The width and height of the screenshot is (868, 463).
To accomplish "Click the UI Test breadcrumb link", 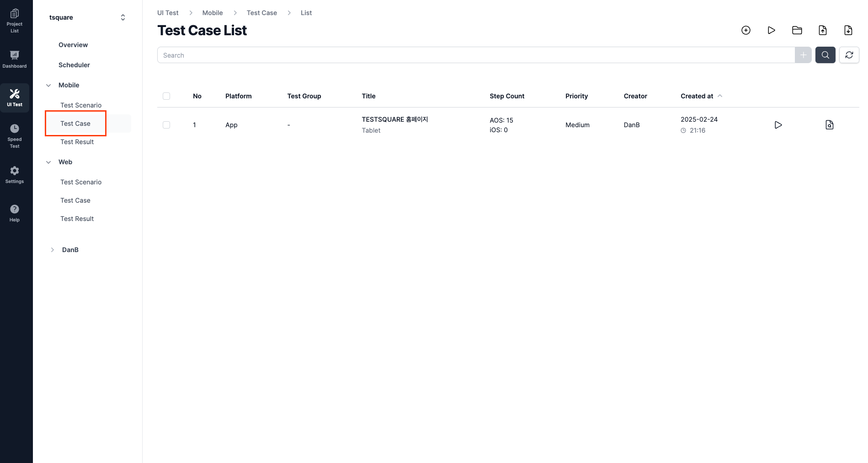I will [168, 13].
